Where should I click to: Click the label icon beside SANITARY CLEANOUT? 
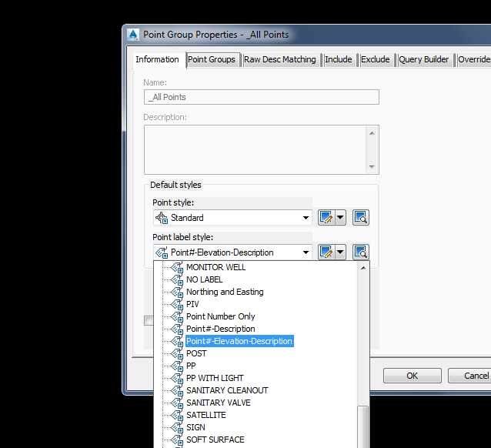click(x=177, y=391)
